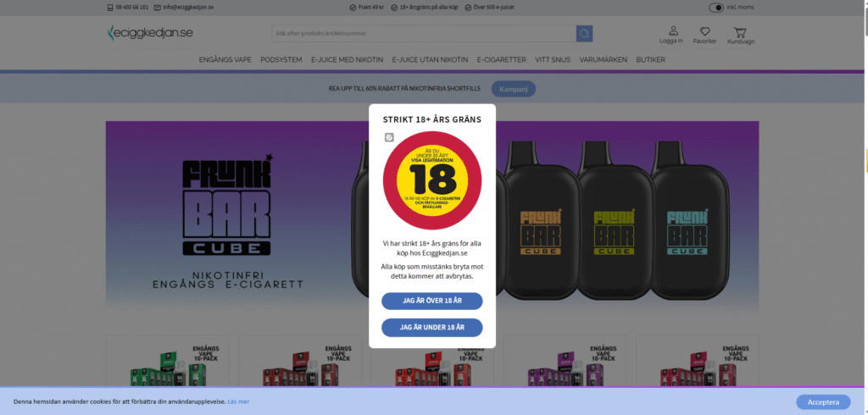
Task: Open the ENGÅNGS VAPE menu
Action: (225, 60)
